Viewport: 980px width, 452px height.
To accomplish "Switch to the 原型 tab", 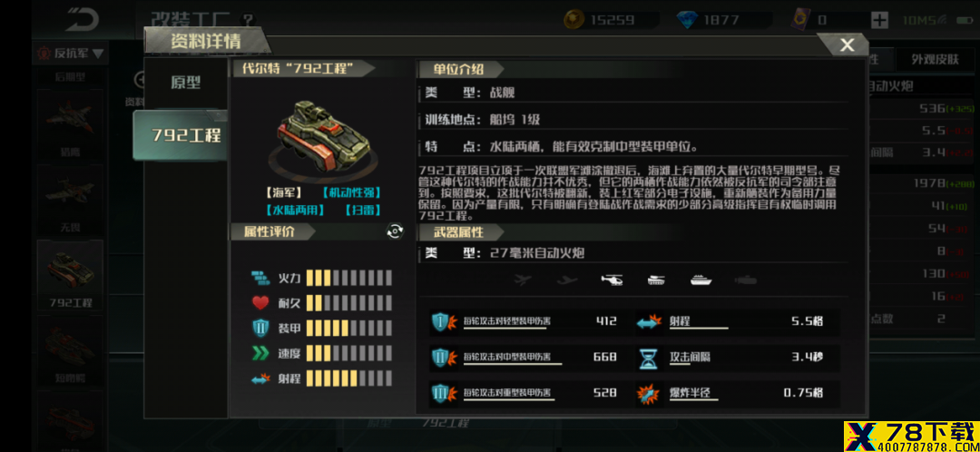I will 186,84.
